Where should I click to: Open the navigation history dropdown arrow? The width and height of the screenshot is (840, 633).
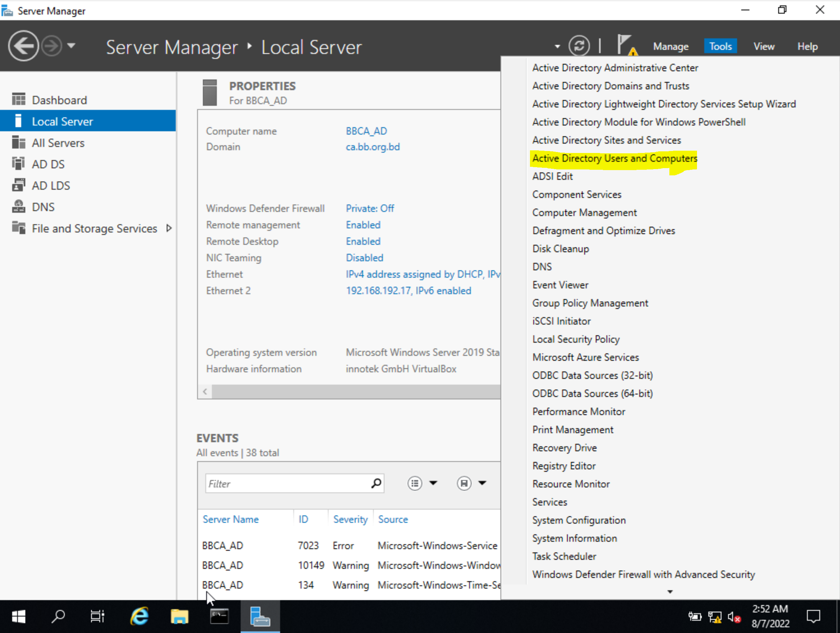click(x=71, y=46)
